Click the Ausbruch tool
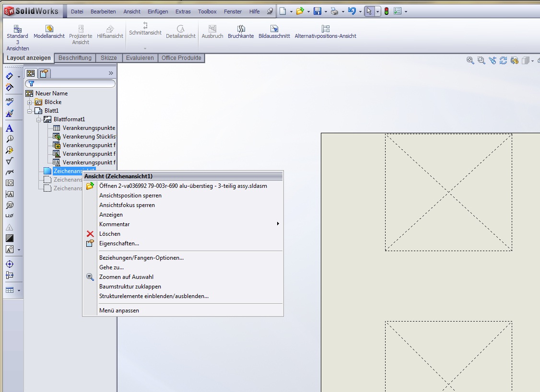Image resolution: width=540 pixels, height=392 pixels. 212,32
